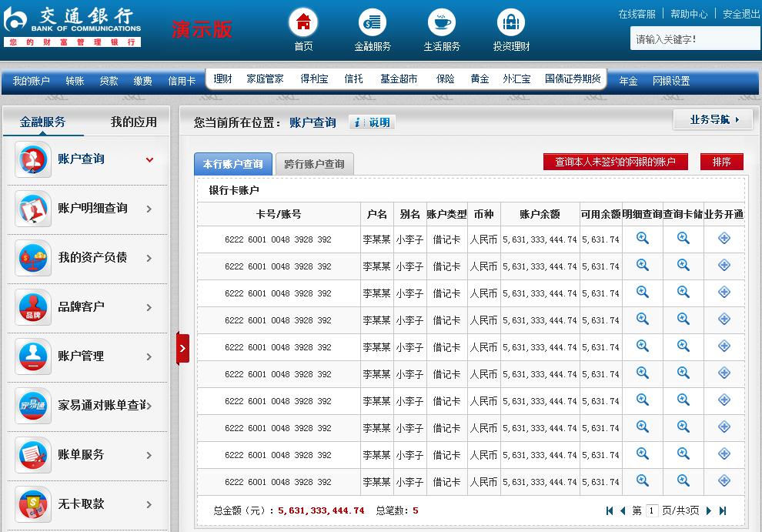Image resolution: width=762 pixels, height=532 pixels.
Task: Click the 安全退出 link
Action: (x=740, y=14)
